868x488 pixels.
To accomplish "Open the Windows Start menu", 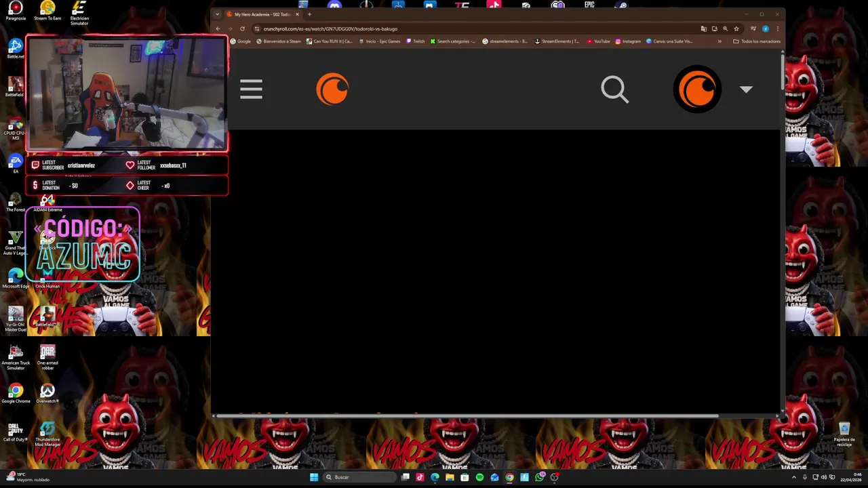I will pyautogui.click(x=314, y=477).
